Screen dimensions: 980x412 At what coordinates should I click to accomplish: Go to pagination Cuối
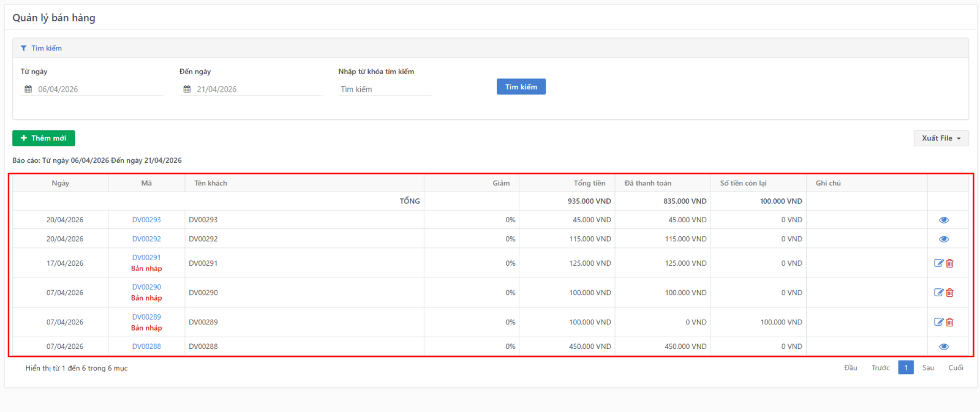pos(956,368)
